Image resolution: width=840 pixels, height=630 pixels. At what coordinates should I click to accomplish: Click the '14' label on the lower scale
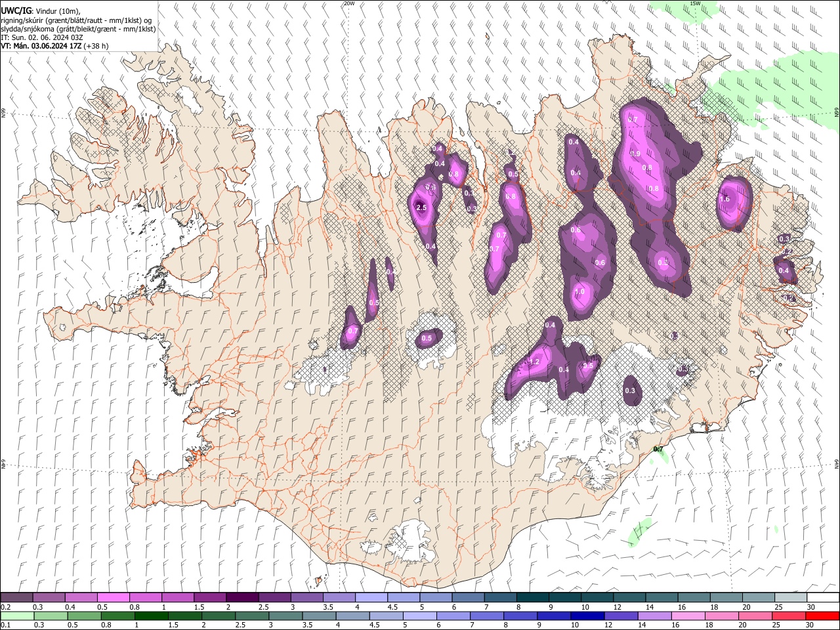click(x=641, y=625)
